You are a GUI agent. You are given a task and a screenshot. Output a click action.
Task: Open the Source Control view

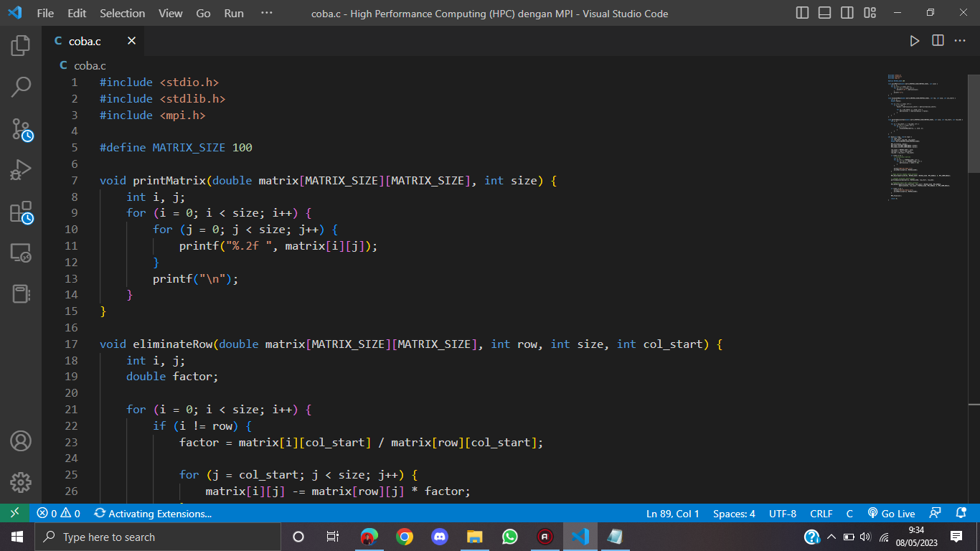point(21,130)
